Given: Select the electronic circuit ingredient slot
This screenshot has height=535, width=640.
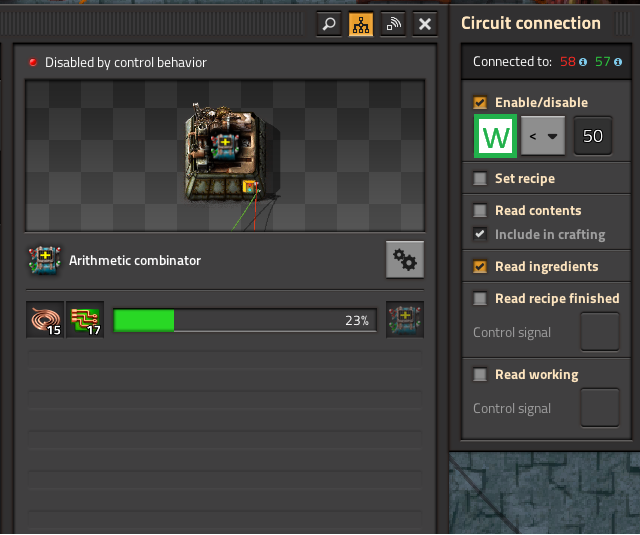Looking at the screenshot, I should tap(85, 320).
